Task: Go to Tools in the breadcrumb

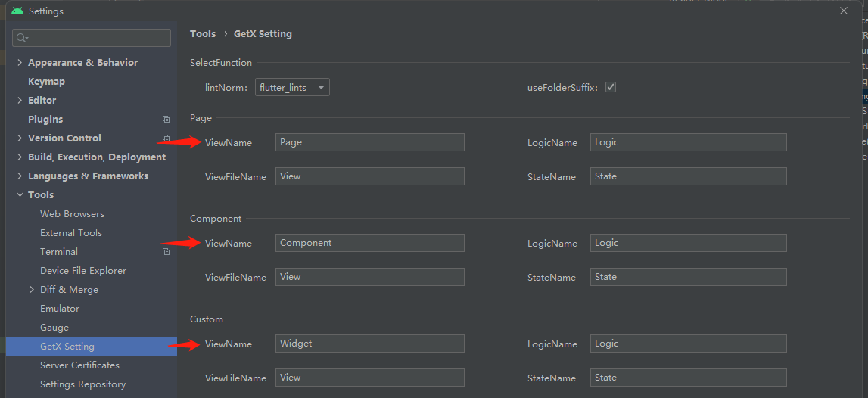Action: (x=203, y=33)
